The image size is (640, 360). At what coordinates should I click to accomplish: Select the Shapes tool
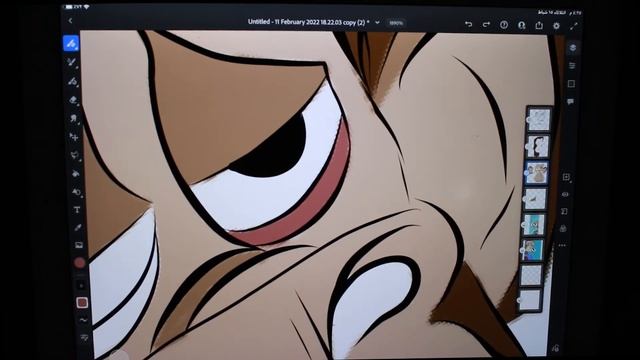pyautogui.click(x=77, y=192)
